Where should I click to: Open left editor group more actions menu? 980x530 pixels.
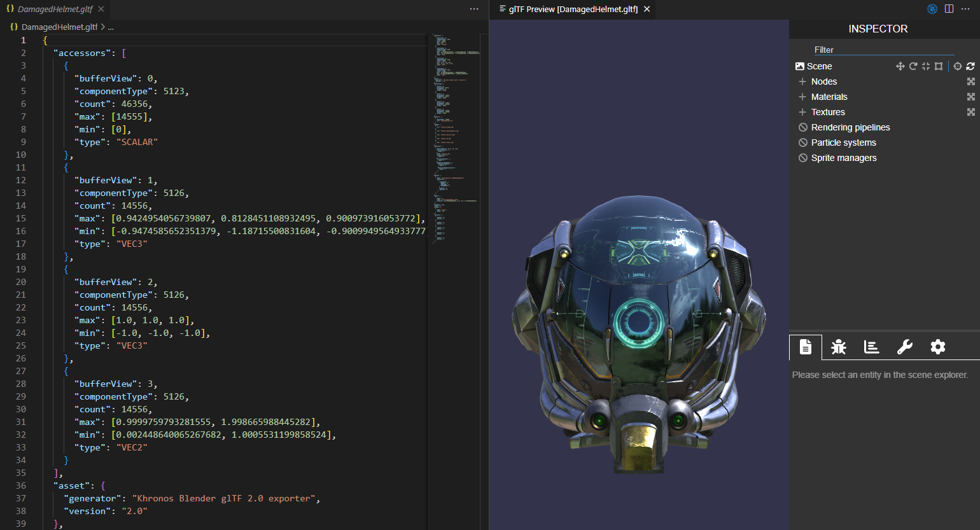coord(474,9)
